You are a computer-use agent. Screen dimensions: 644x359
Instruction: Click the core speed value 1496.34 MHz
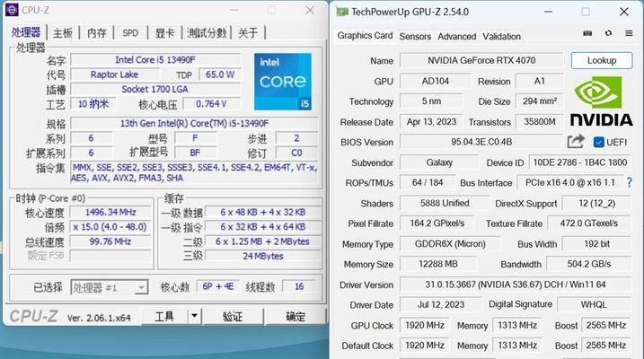coord(110,212)
